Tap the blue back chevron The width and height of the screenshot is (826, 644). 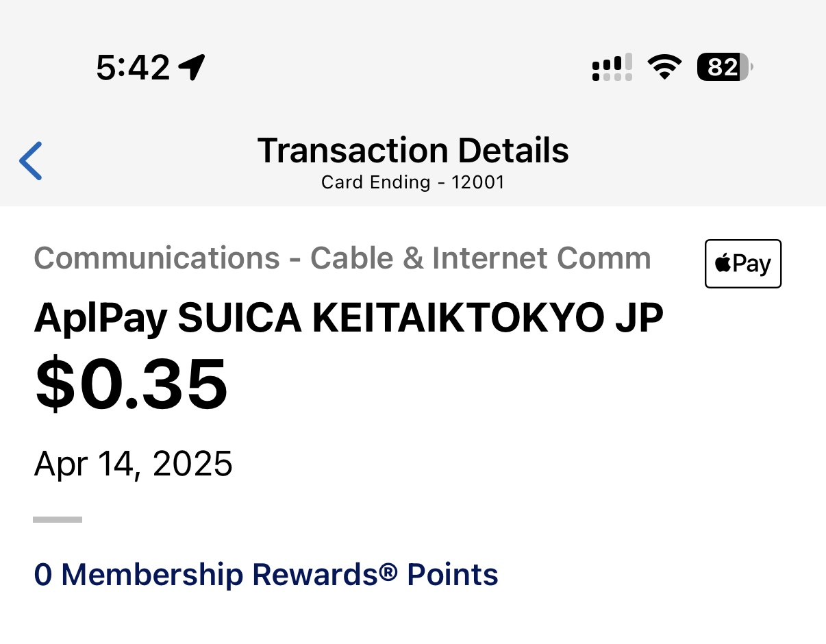[31, 161]
